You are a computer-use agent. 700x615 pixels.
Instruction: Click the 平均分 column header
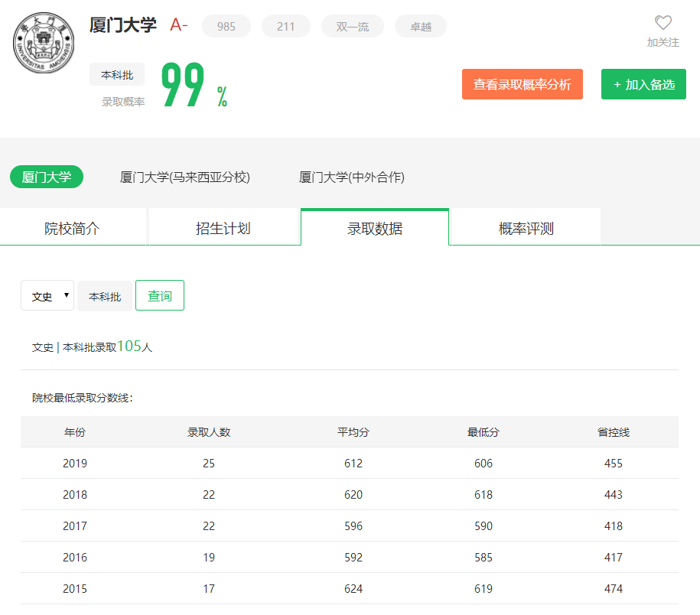click(x=353, y=432)
